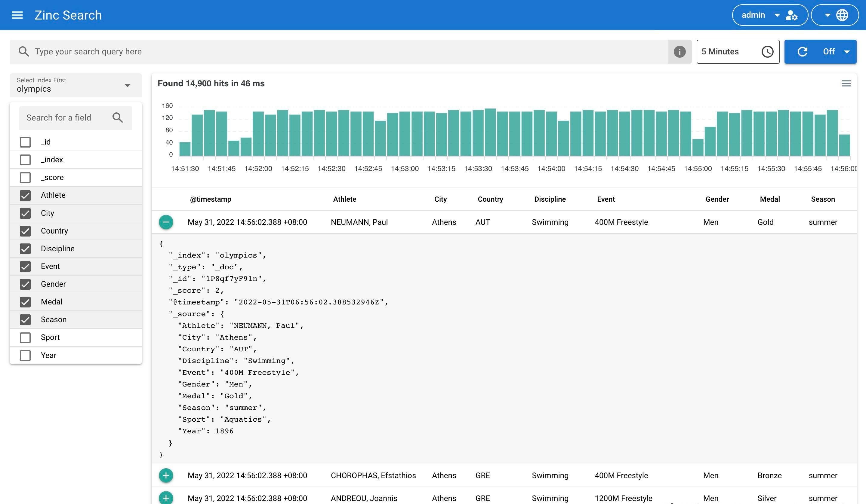The width and height of the screenshot is (866, 504).
Task: Click the @timestamp column header
Action: (210, 199)
